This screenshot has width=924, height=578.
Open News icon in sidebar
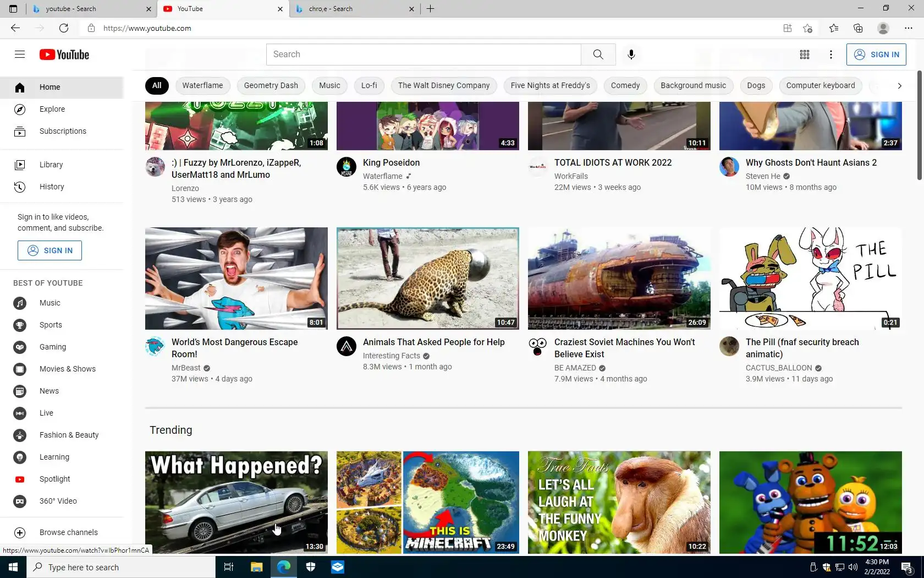(20, 391)
